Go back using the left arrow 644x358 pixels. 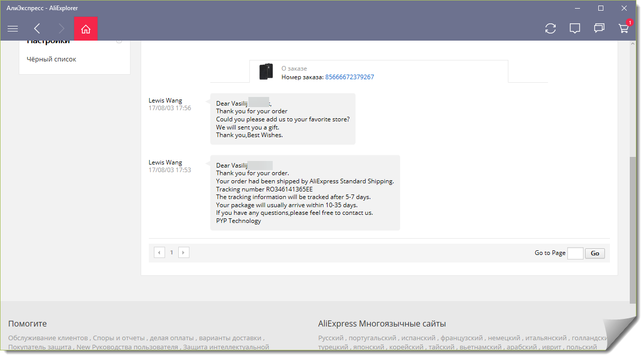(x=37, y=29)
